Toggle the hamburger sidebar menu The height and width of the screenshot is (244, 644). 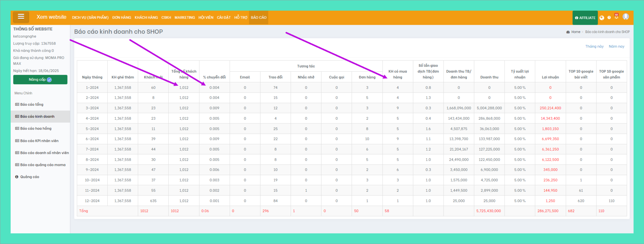pos(21,17)
